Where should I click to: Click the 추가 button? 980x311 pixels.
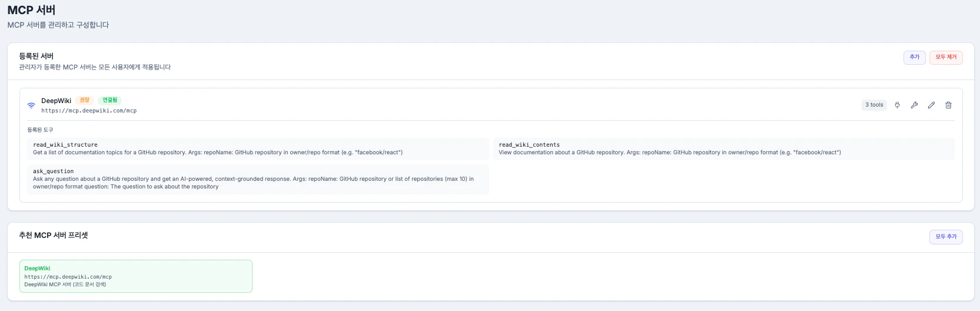pyautogui.click(x=914, y=57)
